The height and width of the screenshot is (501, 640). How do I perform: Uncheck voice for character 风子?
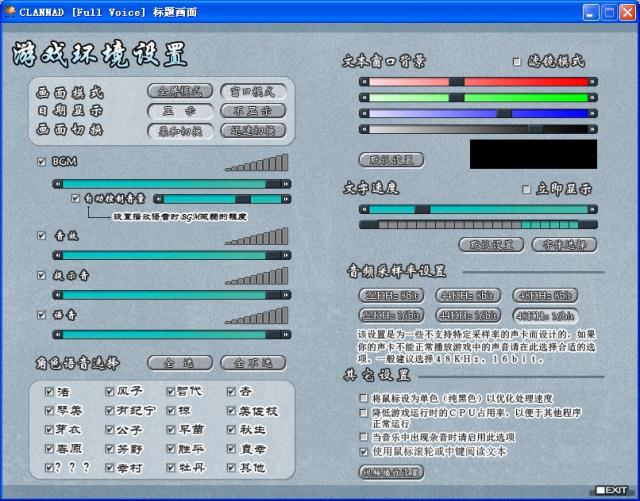(x=109, y=392)
